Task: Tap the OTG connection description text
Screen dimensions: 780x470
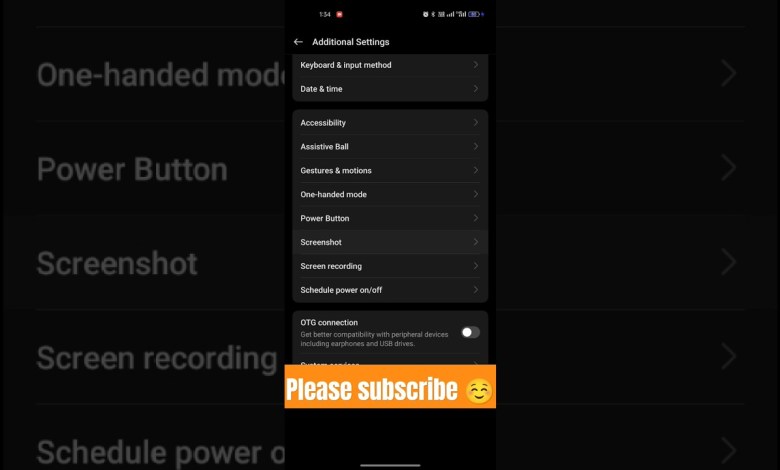Action: 374,339
